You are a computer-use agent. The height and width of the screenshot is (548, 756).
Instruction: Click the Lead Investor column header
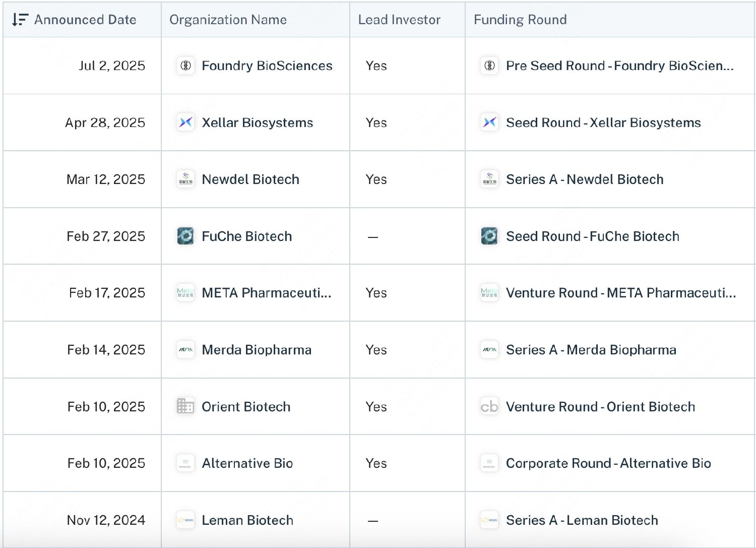tap(399, 20)
